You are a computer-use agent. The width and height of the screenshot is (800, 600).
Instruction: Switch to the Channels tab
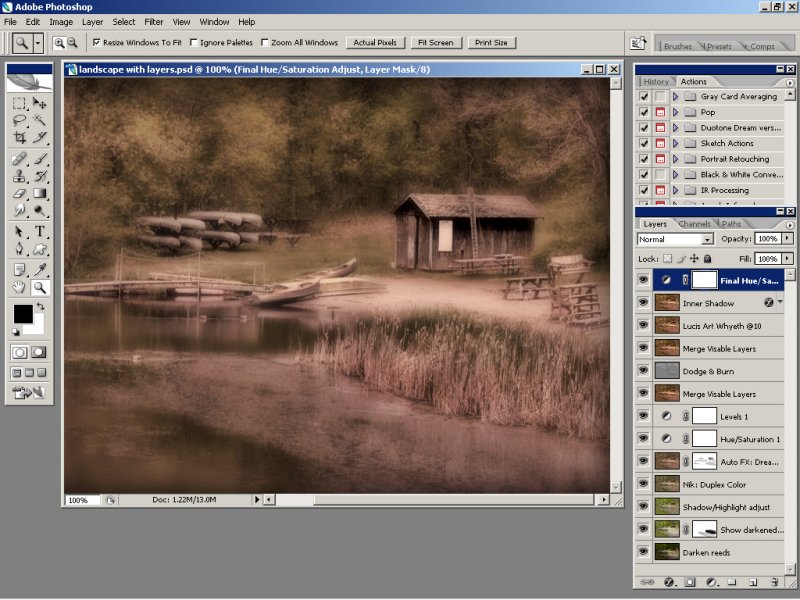[694, 224]
